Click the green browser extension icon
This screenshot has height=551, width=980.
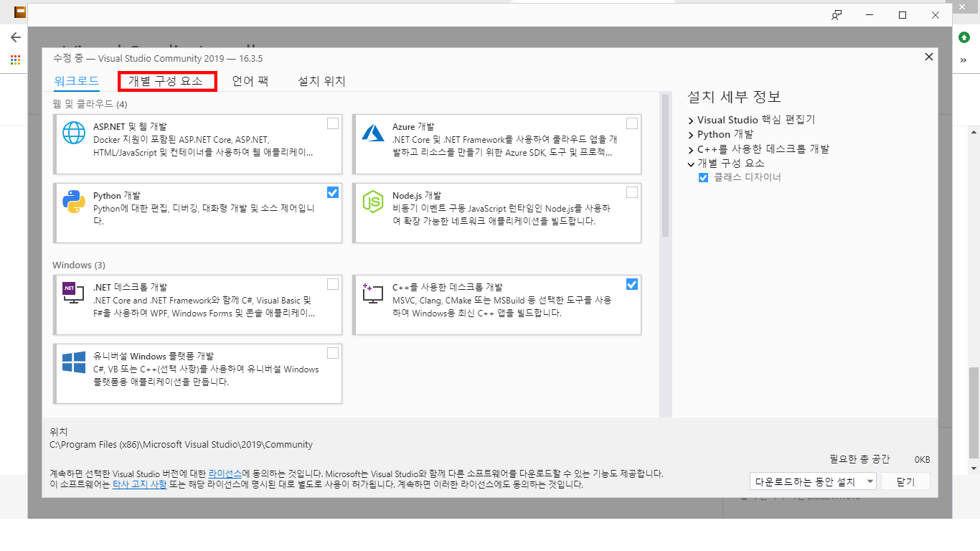click(x=964, y=37)
